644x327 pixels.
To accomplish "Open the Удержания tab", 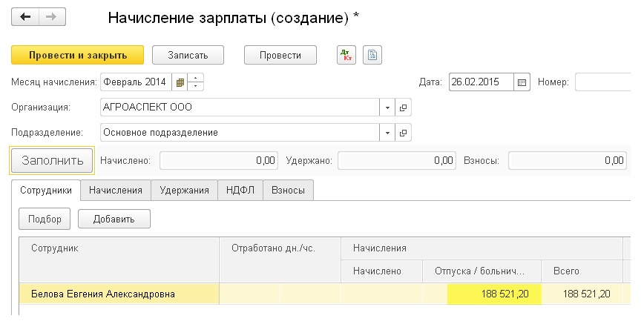I will pyautogui.click(x=184, y=191).
